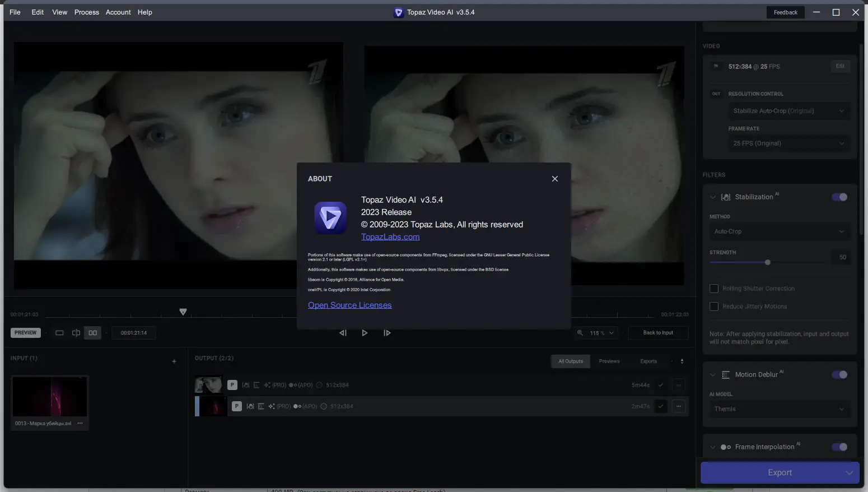Open the Themis AI model dropdown
Image resolution: width=868 pixels, height=492 pixels.
[780, 409]
